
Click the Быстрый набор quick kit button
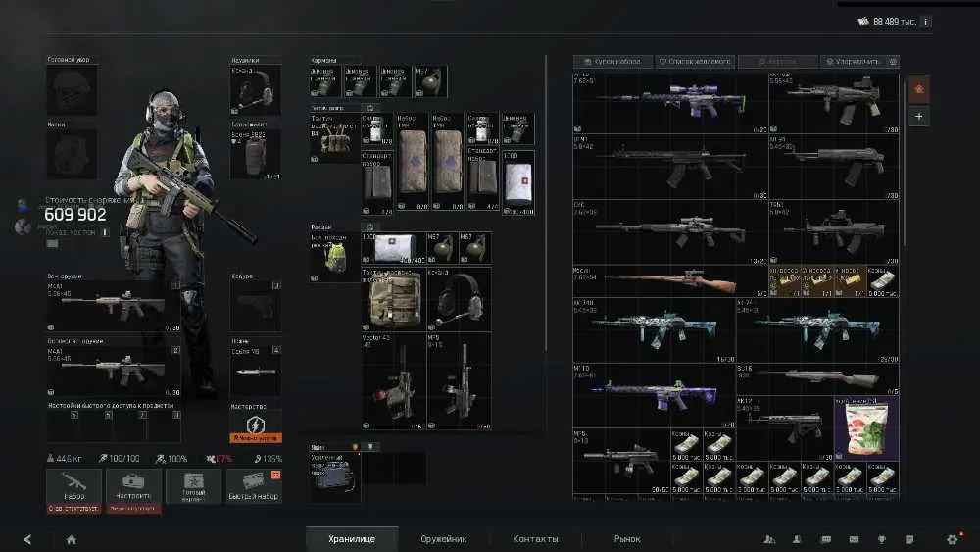coord(254,486)
